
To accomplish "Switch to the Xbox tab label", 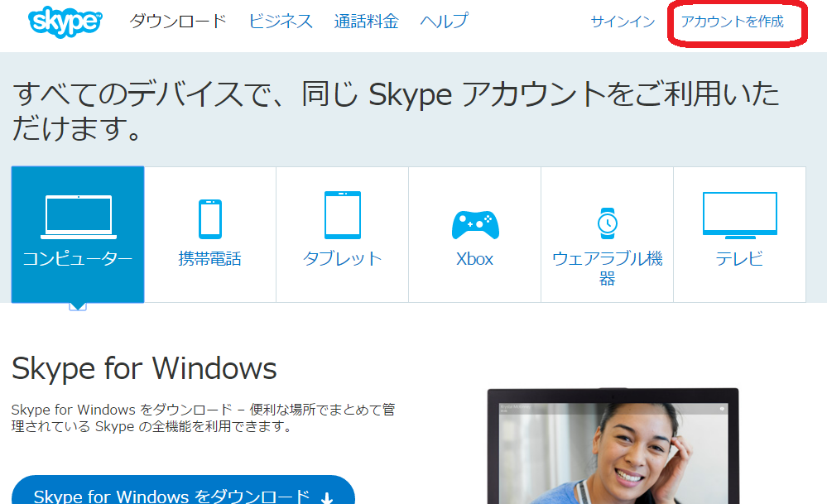I will click(x=474, y=259).
